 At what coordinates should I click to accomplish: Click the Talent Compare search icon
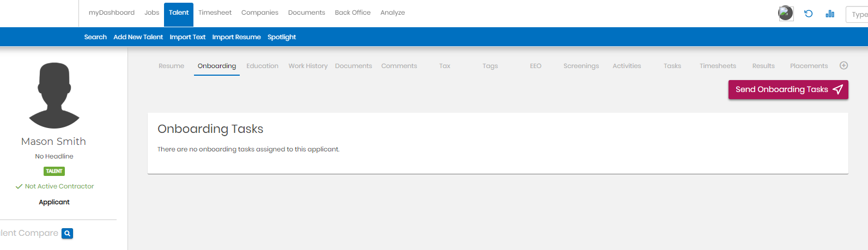(x=67, y=233)
